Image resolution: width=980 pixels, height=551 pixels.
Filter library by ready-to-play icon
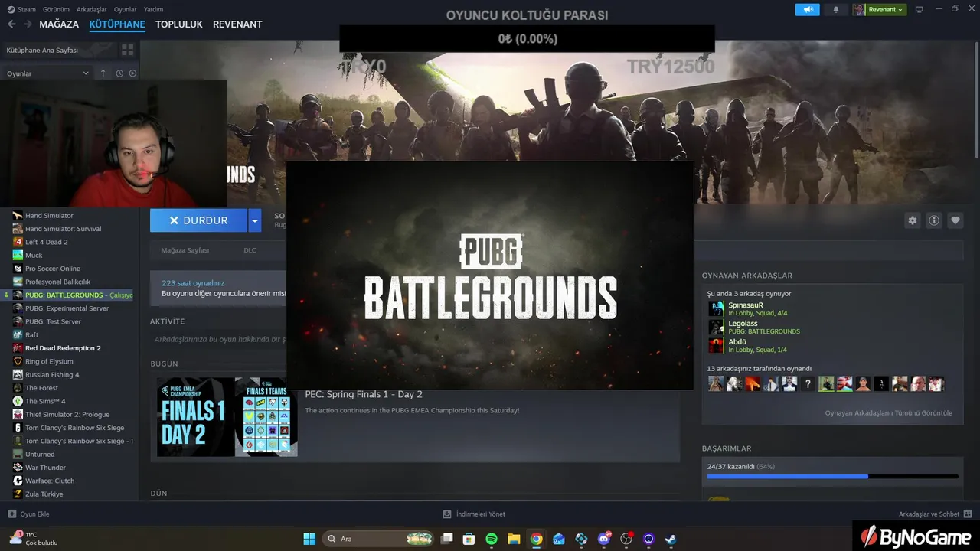coord(132,73)
